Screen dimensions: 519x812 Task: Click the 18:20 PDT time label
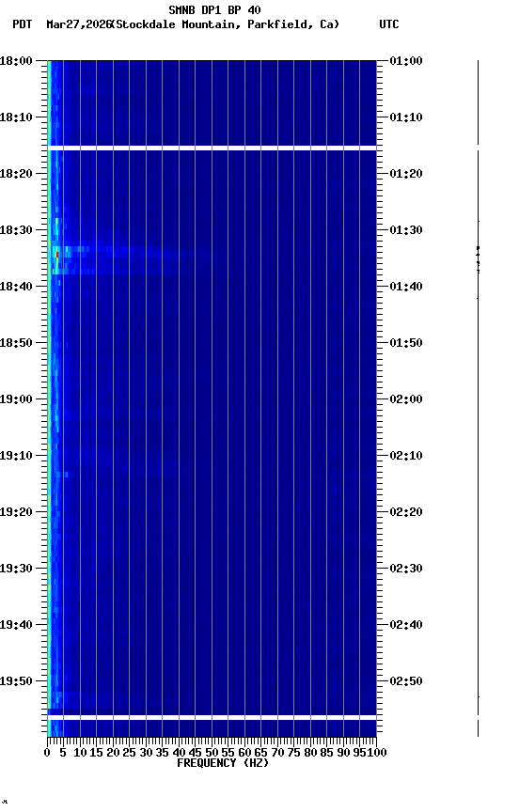(x=16, y=174)
